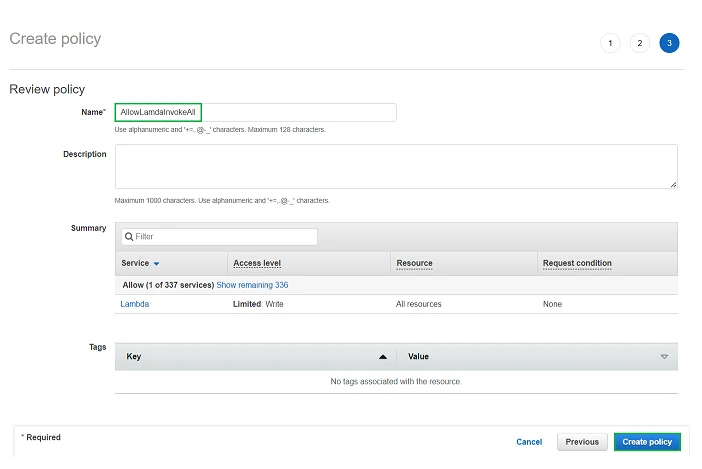Select the Request condition column header
702x469 pixels.
577,263
